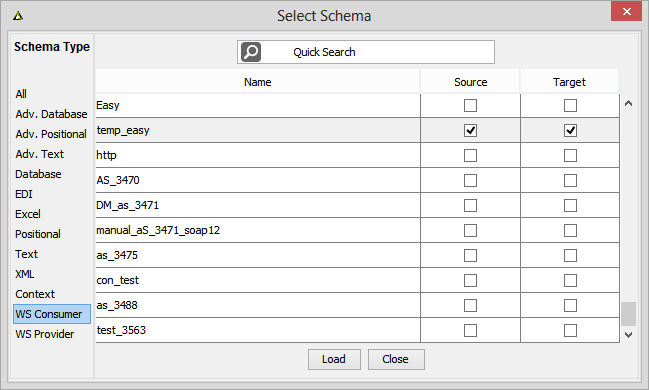The width and height of the screenshot is (649, 390).
Task: Click the Target column header
Action: pyautogui.click(x=570, y=82)
